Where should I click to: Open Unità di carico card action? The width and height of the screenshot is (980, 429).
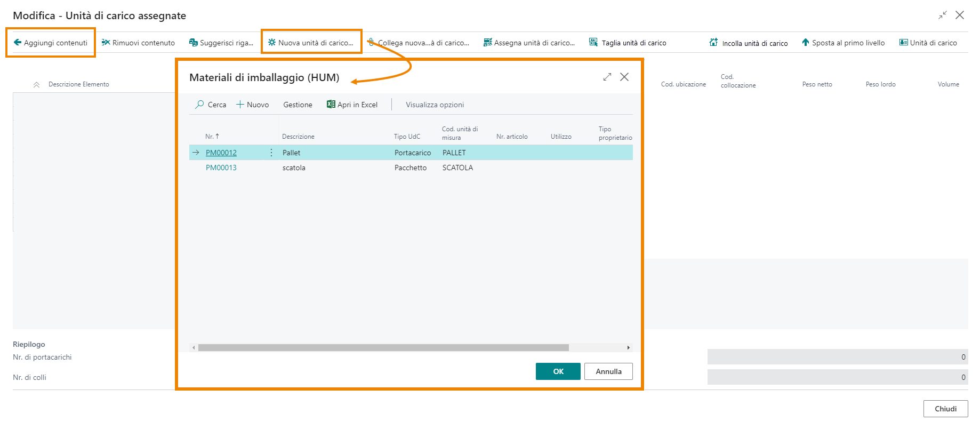[x=928, y=43]
